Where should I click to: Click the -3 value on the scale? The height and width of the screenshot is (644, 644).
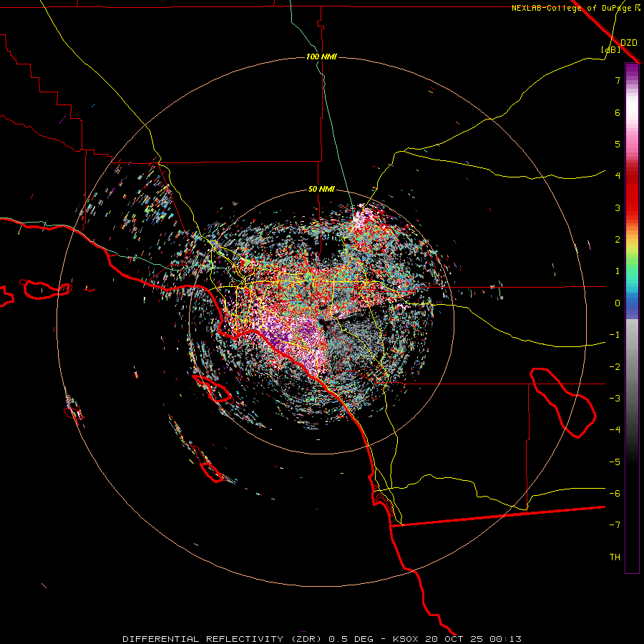point(615,399)
